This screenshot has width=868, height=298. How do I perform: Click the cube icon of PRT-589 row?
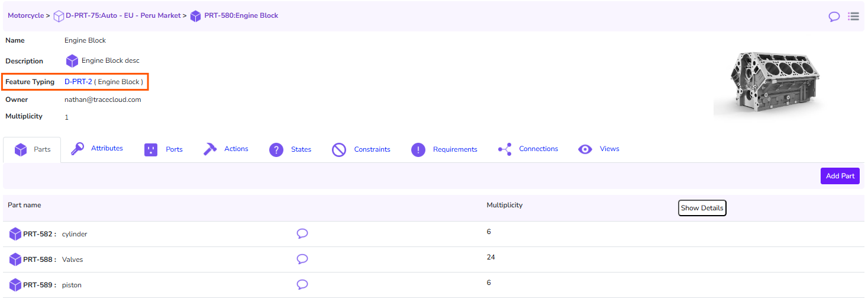15,285
